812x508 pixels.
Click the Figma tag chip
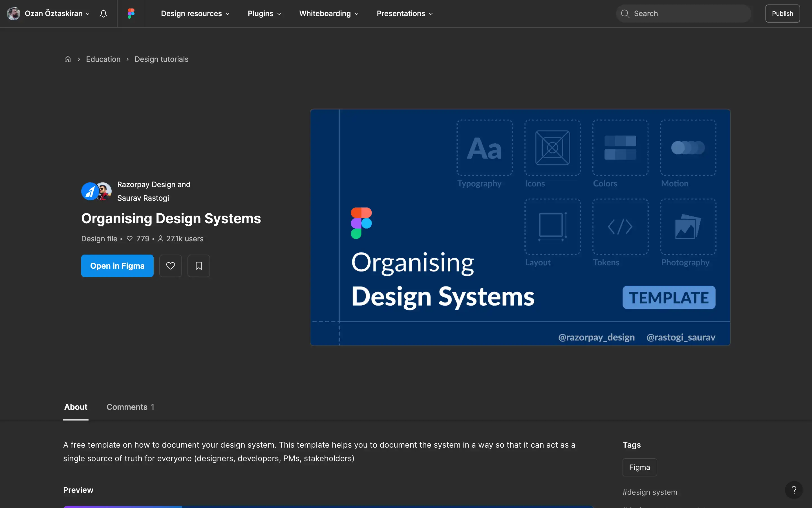point(639,467)
